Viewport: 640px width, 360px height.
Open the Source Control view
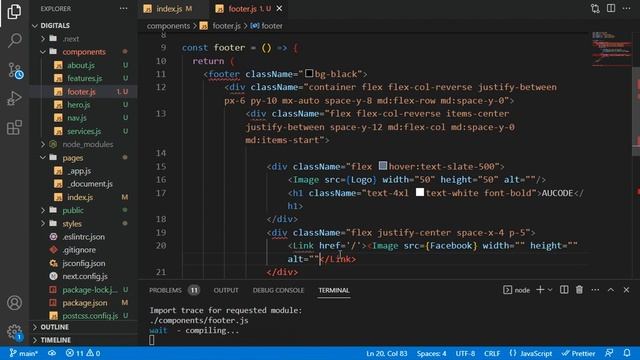15,70
